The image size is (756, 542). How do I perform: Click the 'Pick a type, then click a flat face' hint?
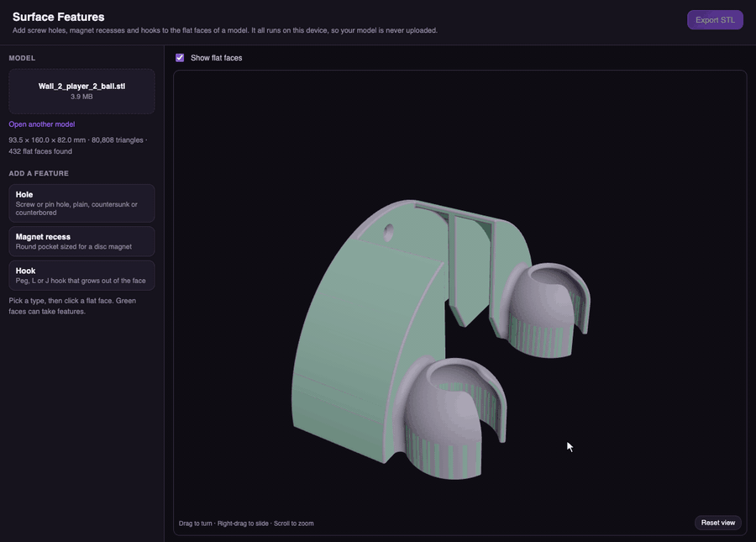(72, 306)
